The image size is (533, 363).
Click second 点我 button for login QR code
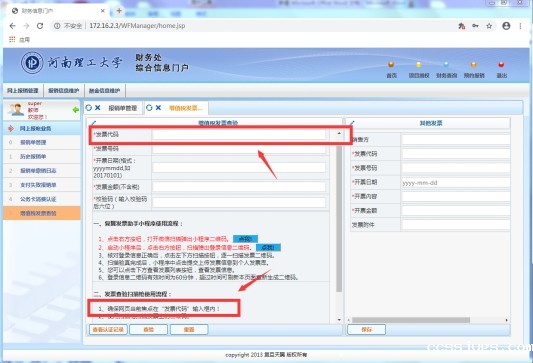tap(268, 247)
